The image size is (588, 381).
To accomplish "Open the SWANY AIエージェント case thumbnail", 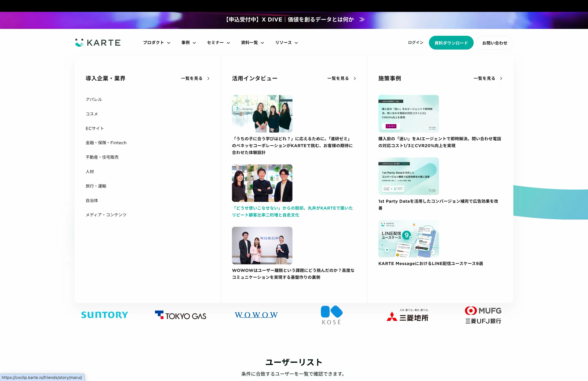I will 409,114.
